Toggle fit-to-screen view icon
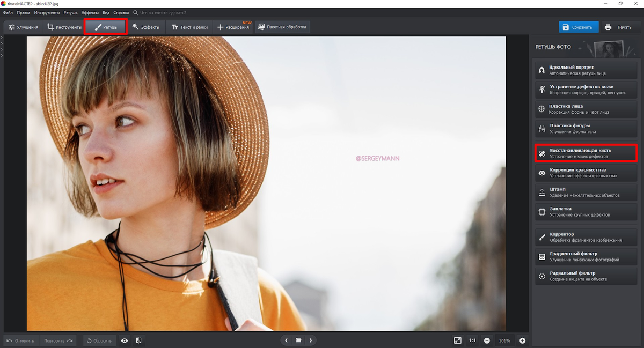The width and height of the screenshot is (644, 348). pyautogui.click(x=457, y=340)
